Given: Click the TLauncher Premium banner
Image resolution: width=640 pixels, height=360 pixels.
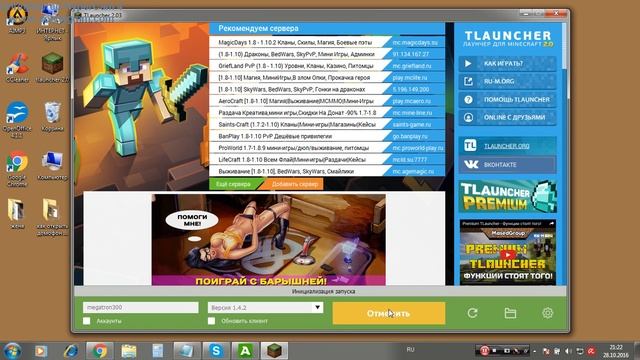Looking at the screenshot, I should pos(507,196).
